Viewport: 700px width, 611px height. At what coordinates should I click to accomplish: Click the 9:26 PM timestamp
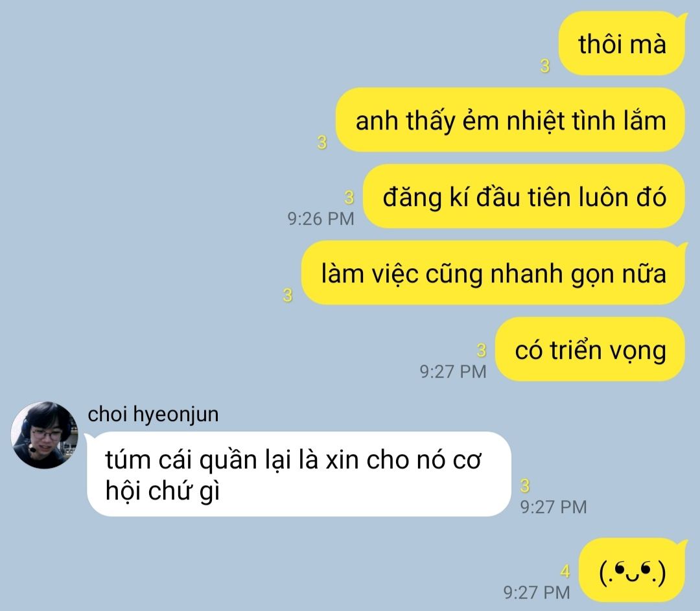click(x=321, y=219)
